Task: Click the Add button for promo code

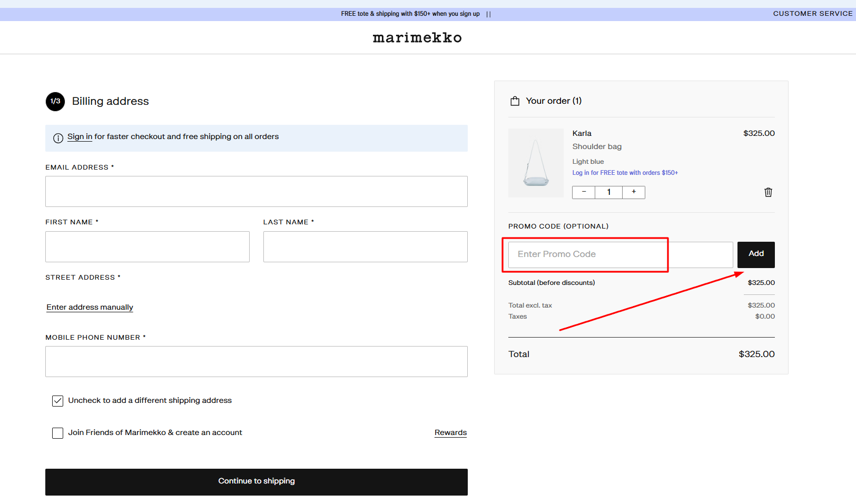Action: tap(756, 254)
